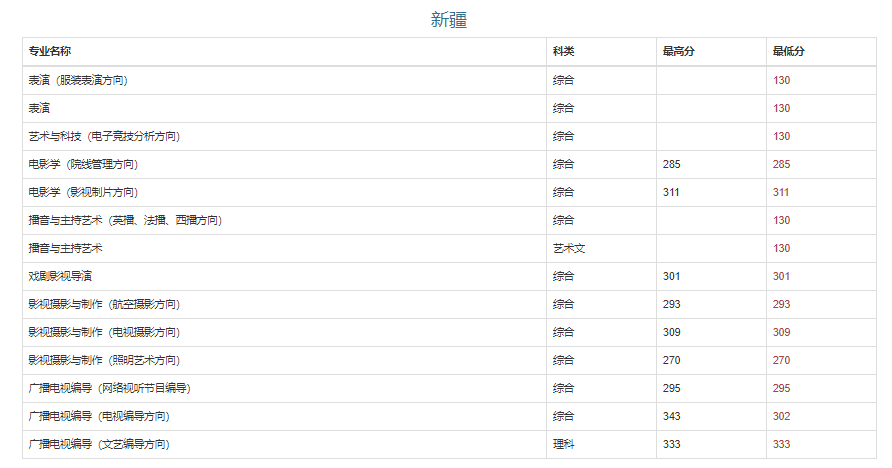Viewport: 892px width, 468px height.
Task: Select the 表演（服装表演方向）row name
Action: pos(78,80)
